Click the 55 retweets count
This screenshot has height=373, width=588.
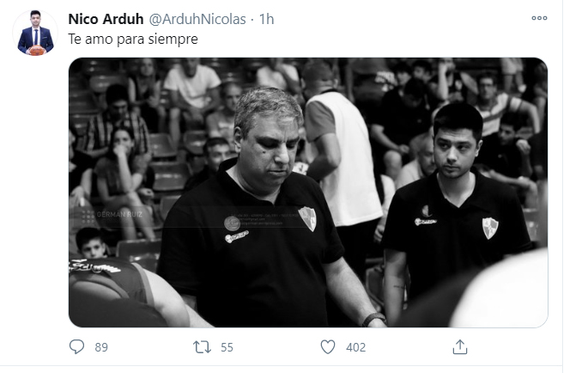(x=227, y=347)
